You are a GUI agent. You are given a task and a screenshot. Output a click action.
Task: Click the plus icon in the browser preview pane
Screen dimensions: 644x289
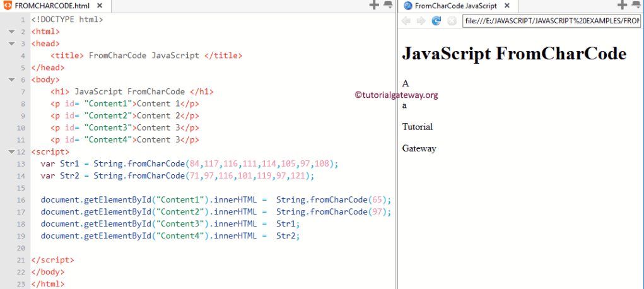[x=622, y=5]
